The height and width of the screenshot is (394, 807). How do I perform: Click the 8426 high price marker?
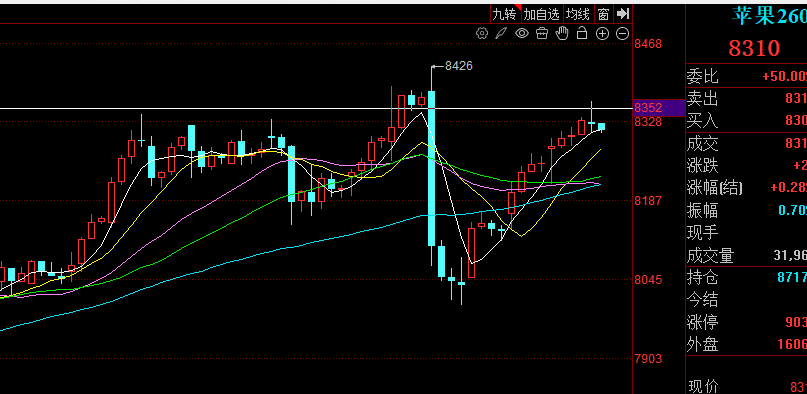coord(458,66)
